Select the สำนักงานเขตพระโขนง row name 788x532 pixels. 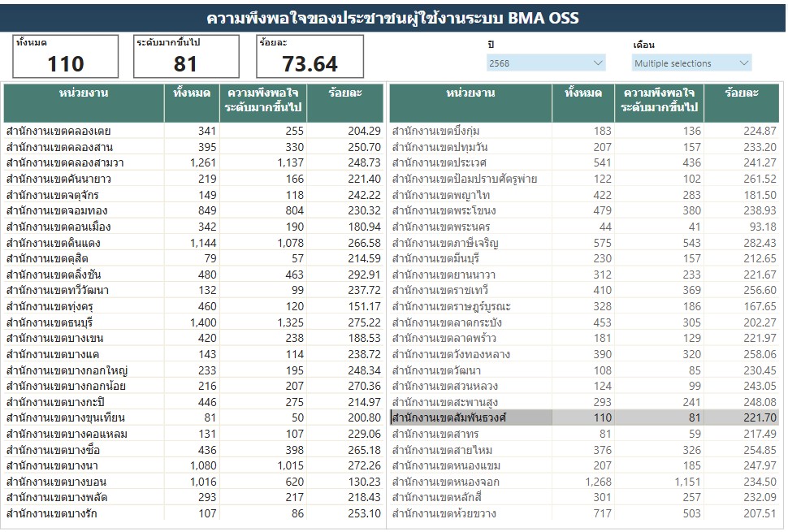[x=444, y=210]
